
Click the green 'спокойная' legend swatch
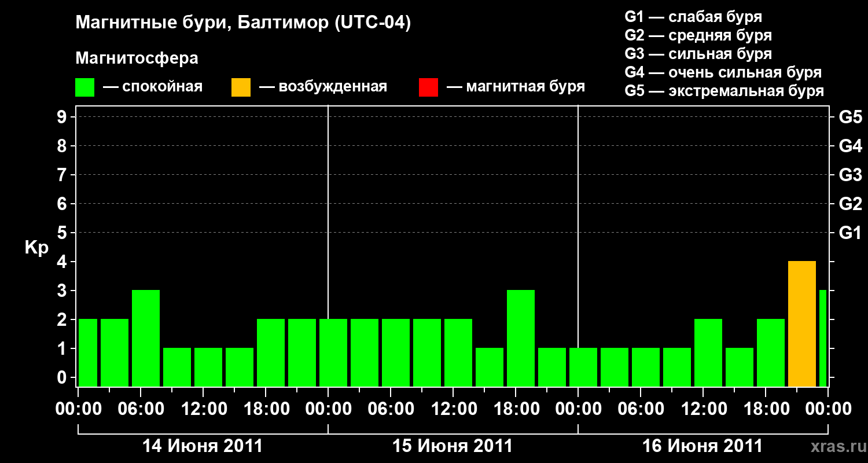(x=85, y=87)
